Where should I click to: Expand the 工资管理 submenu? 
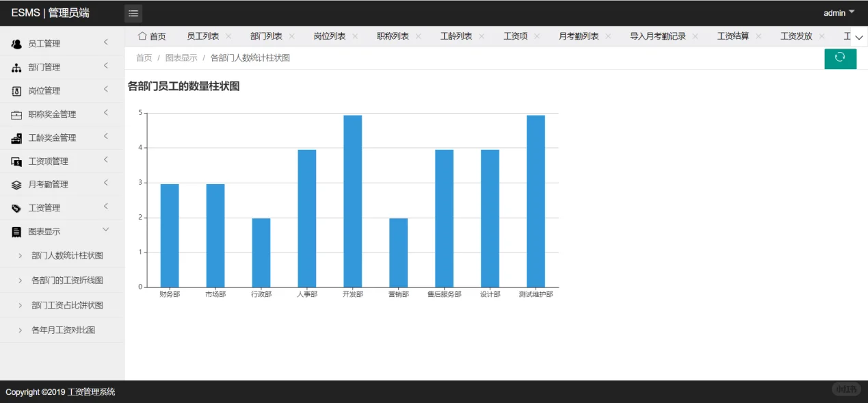coord(105,207)
